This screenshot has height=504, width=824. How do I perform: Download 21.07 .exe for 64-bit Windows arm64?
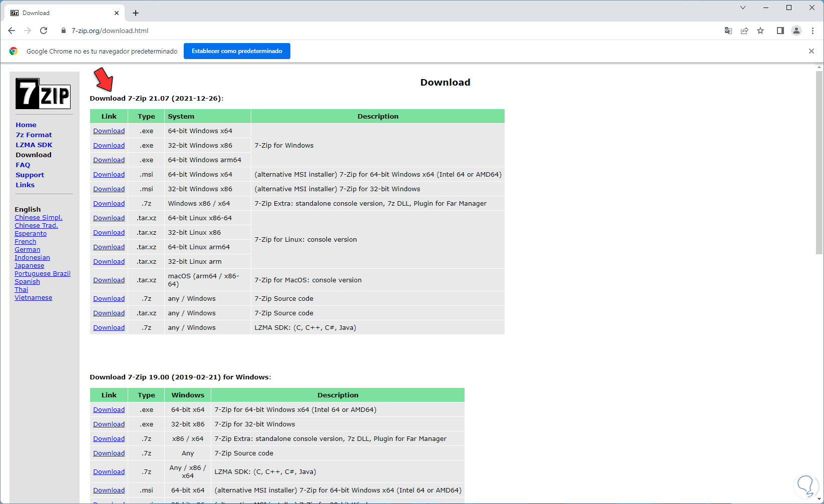coord(109,160)
